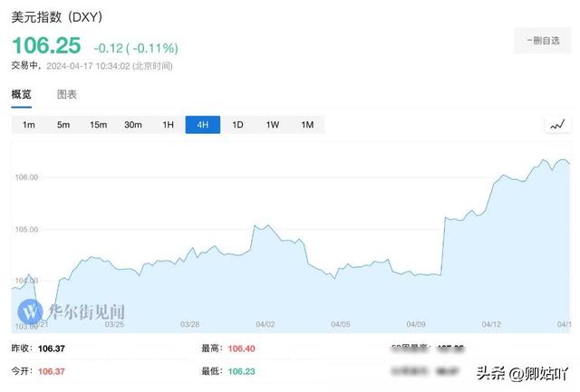This screenshot has width=580, height=392.
Task: Click the 106.25 current price
Action: 46,45
